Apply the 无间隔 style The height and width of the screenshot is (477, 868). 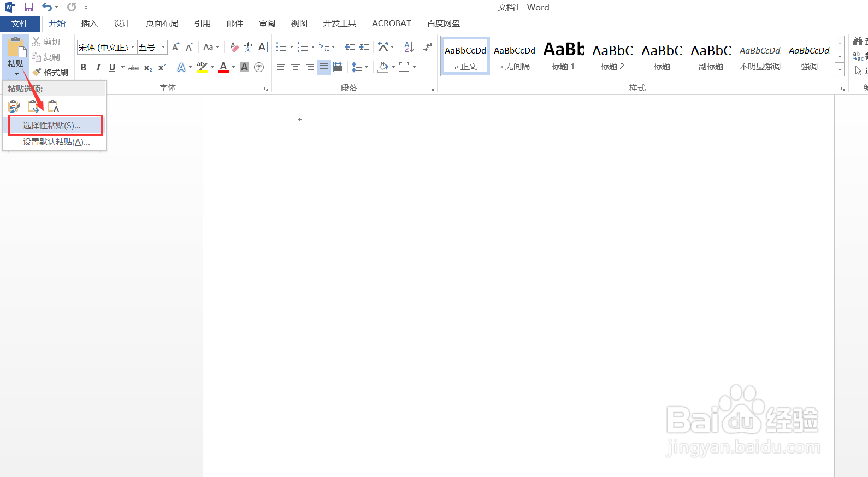(x=514, y=56)
